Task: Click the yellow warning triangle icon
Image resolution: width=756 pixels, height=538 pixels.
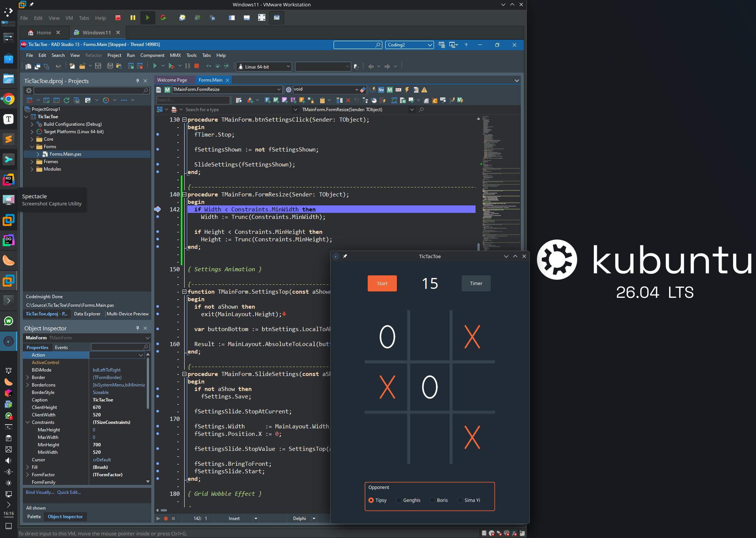Action: click(x=424, y=90)
